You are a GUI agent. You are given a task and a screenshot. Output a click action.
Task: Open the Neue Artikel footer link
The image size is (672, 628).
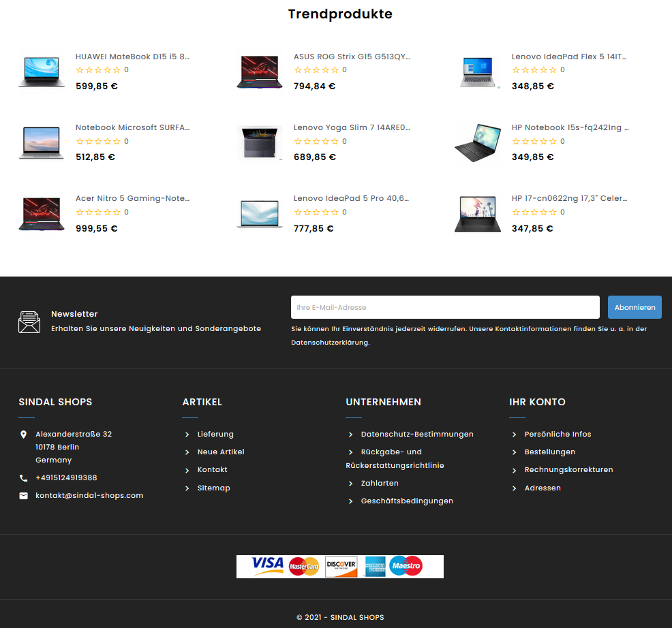click(221, 452)
